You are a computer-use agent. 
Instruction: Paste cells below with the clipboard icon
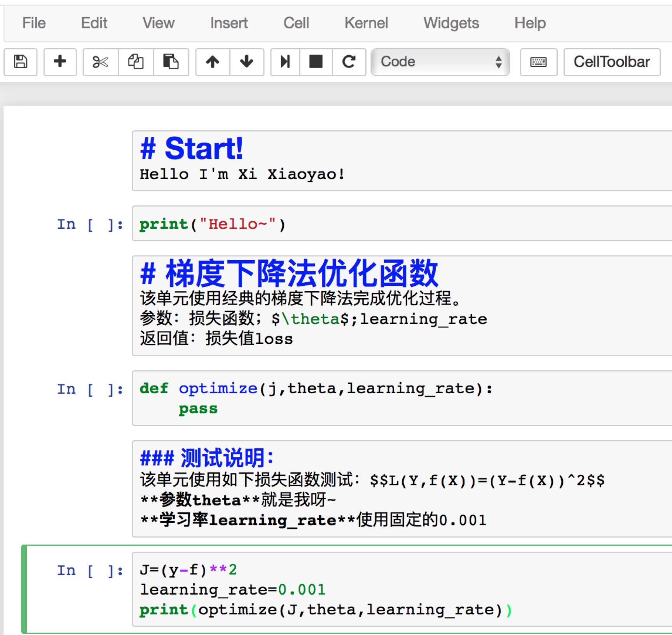click(171, 62)
